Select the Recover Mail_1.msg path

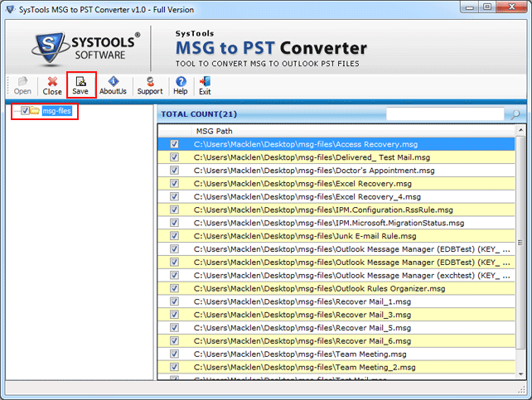click(302, 301)
